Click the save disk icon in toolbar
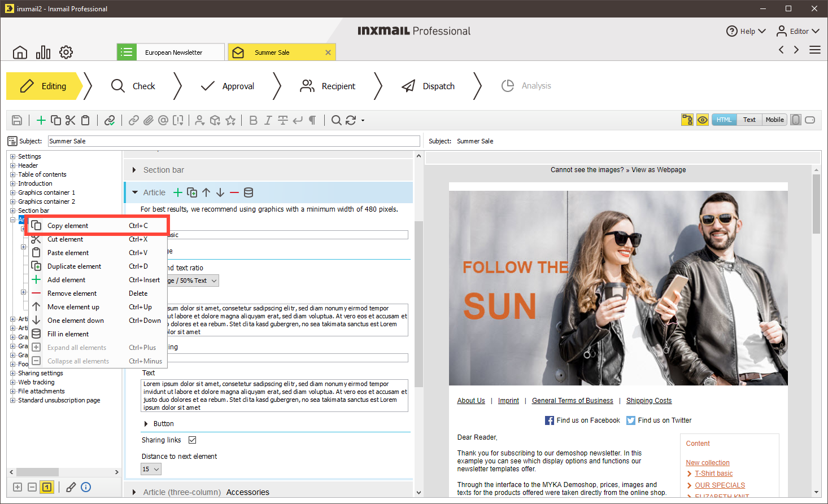828x504 pixels. pyautogui.click(x=17, y=120)
